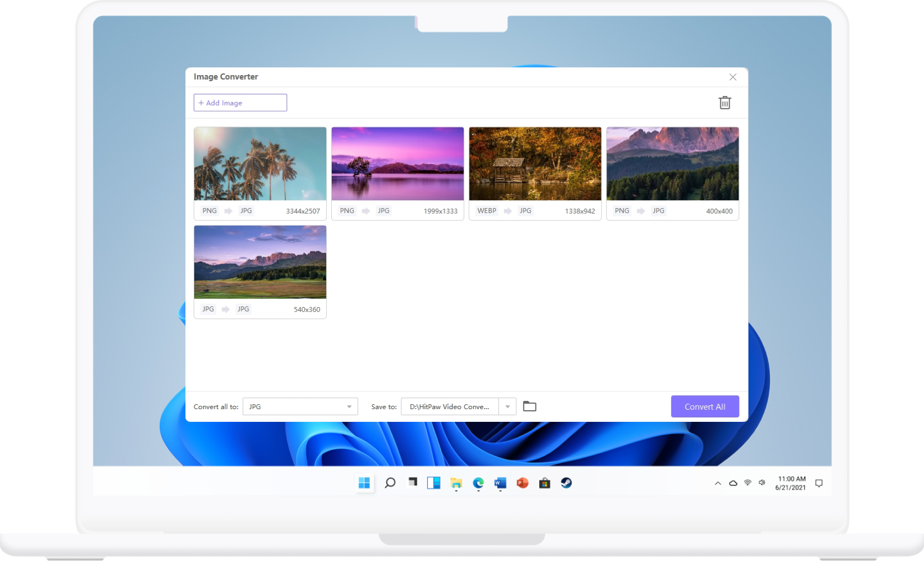The width and height of the screenshot is (924, 561).
Task: Click the Word icon in the taskbar
Action: 500,483
